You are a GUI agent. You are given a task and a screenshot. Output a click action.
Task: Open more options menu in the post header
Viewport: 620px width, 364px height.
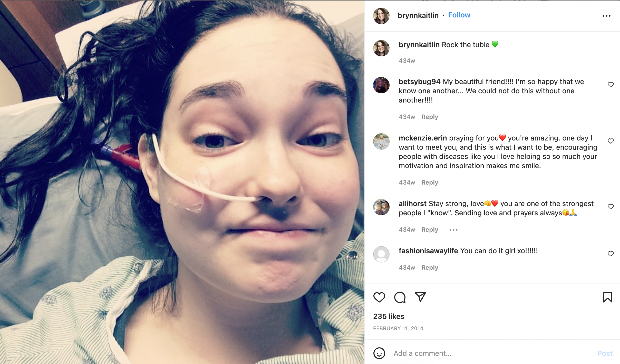pyautogui.click(x=607, y=16)
